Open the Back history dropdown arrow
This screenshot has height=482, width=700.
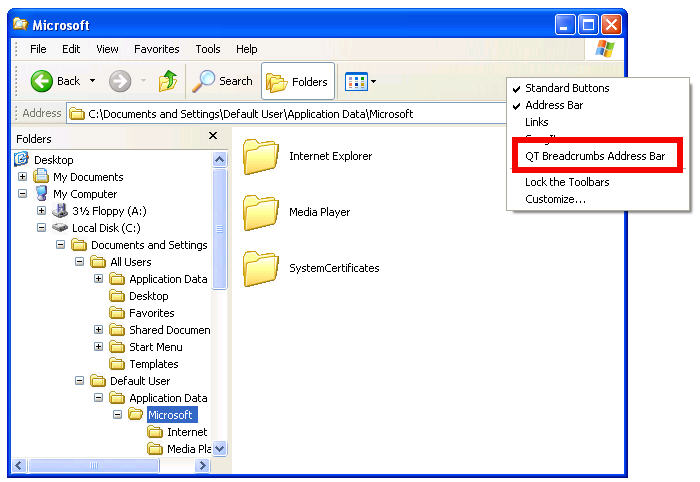click(x=92, y=81)
